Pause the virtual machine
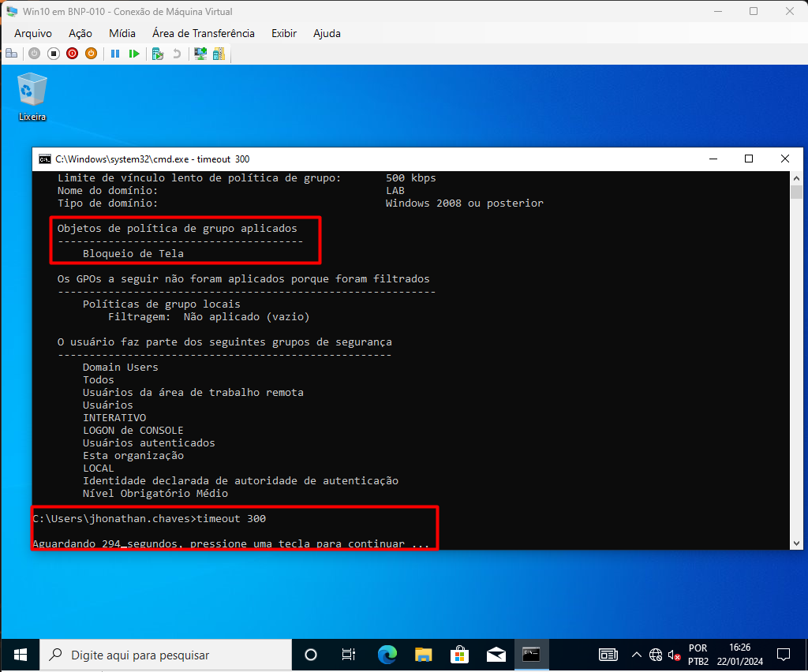Image resolution: width=808 pixels, height=672 pixels. tap(115, 54)
